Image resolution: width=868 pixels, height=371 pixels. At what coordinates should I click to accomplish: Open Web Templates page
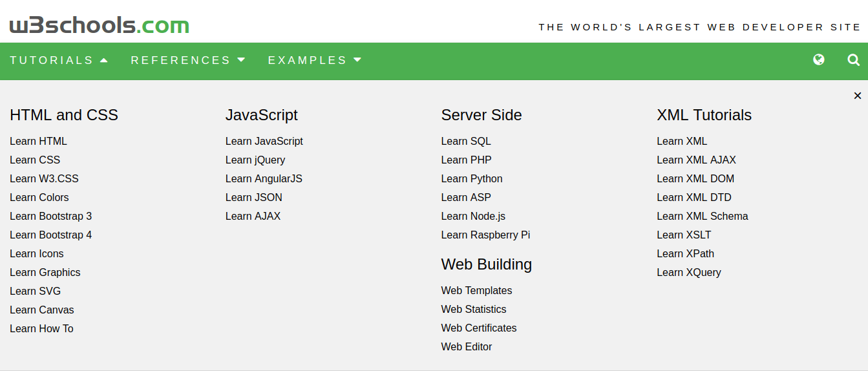[x=476, y=290]
